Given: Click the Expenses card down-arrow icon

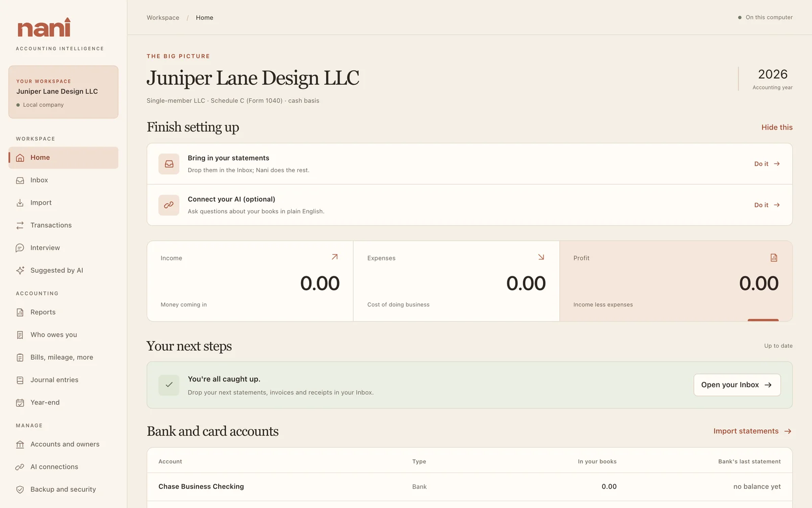Looking at the screenshot, I should pos(541,257).
